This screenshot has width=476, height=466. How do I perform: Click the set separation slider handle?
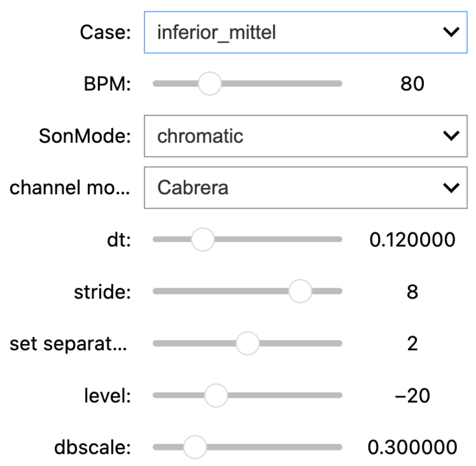click(247, 343)
